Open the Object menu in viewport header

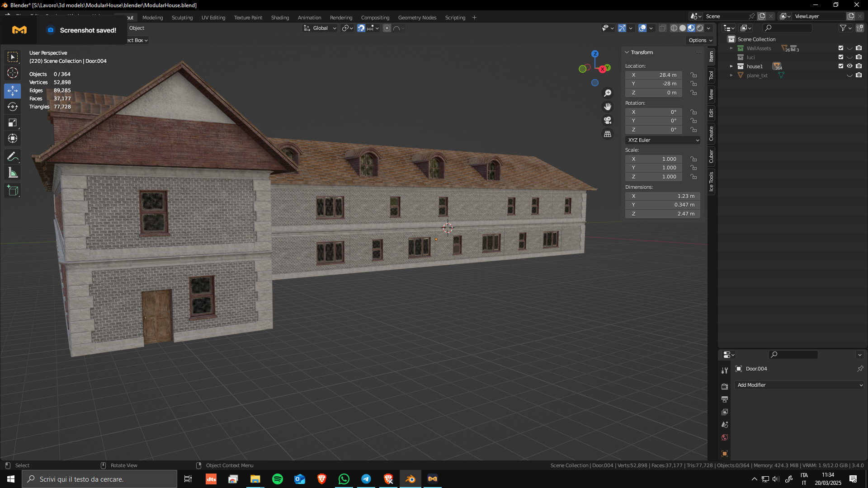click(x=137, y=28)
